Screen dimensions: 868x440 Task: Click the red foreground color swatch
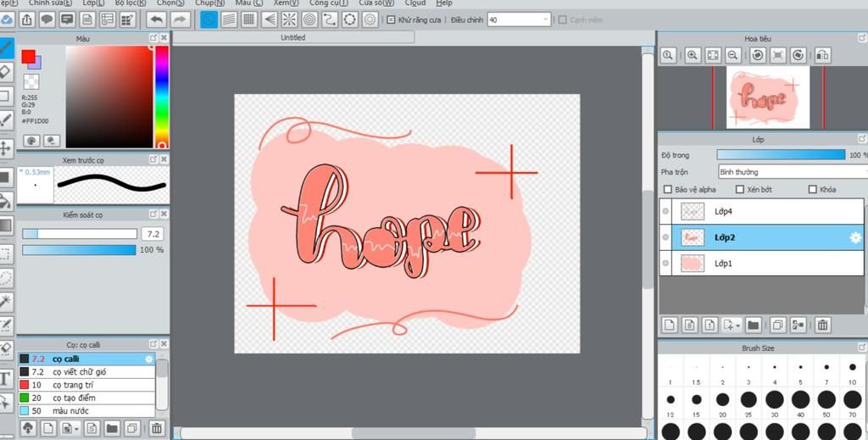[x=28, y=57]
